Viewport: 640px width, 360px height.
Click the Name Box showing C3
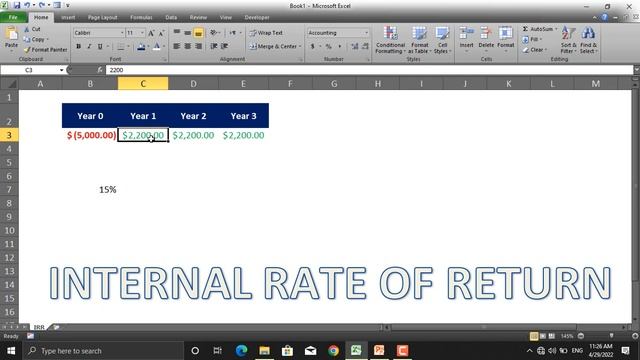coord(29,70)
